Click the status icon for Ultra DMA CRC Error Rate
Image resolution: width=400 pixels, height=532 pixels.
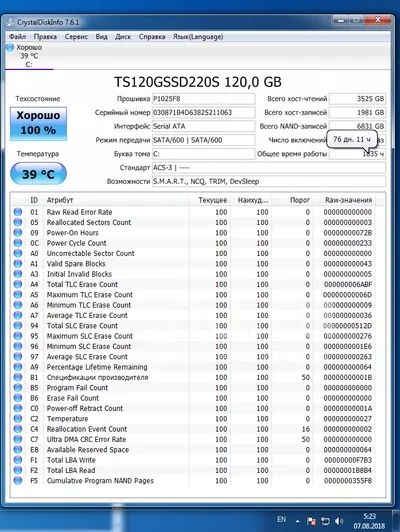tap(18, 439)
